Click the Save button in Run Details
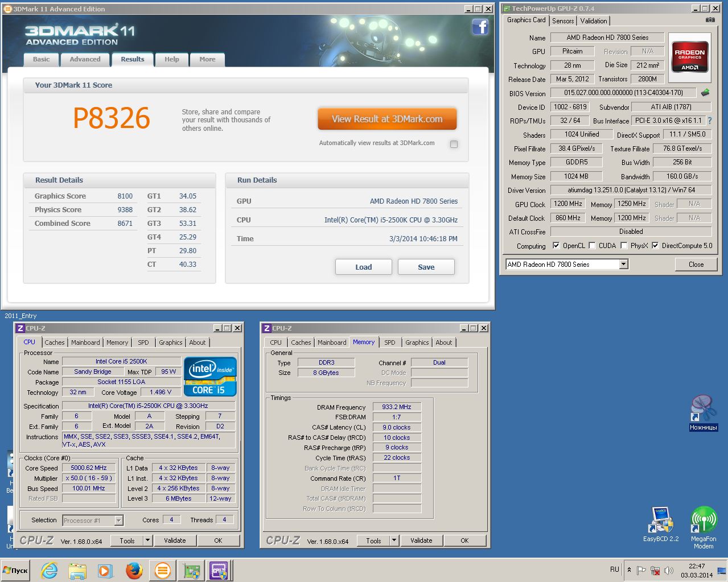Screen dimensions: 728x582 point(426,267)
